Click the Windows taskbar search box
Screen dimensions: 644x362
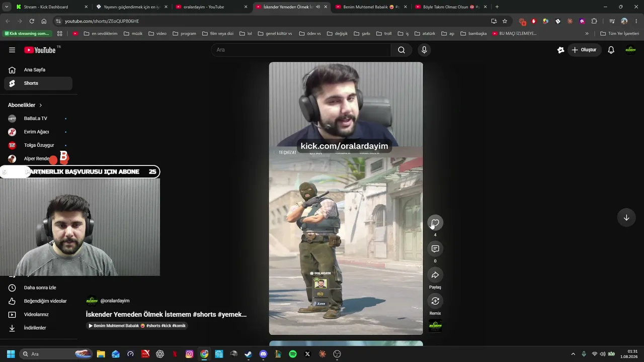[56, 354]
